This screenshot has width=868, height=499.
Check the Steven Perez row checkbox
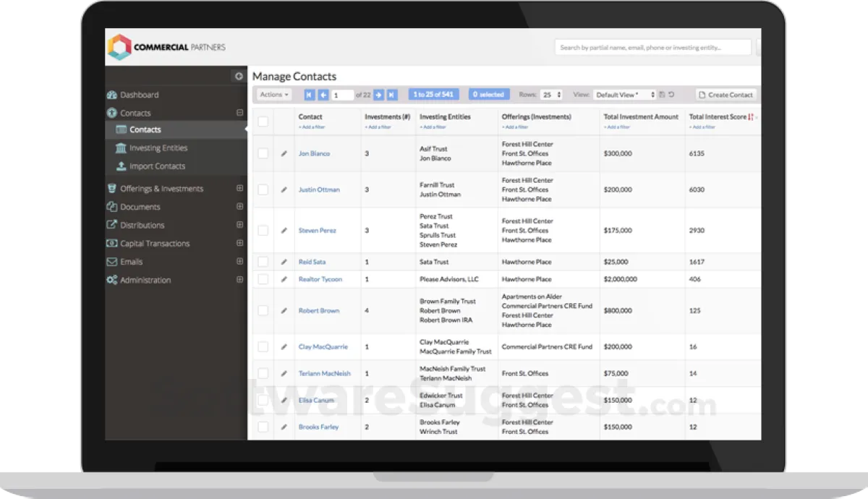263,231
